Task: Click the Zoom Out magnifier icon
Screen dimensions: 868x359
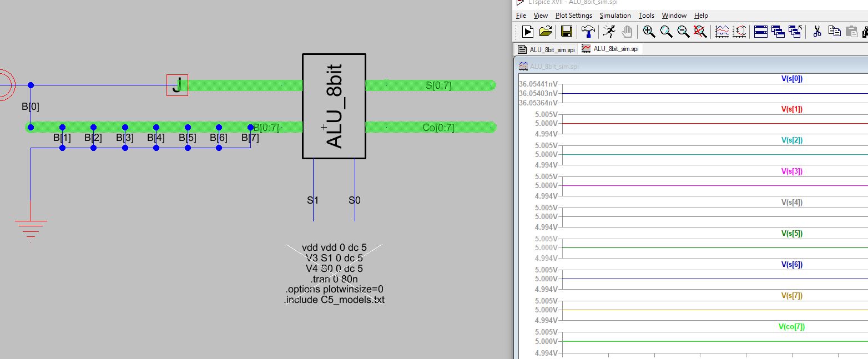Action: click(x=683, y=32)
